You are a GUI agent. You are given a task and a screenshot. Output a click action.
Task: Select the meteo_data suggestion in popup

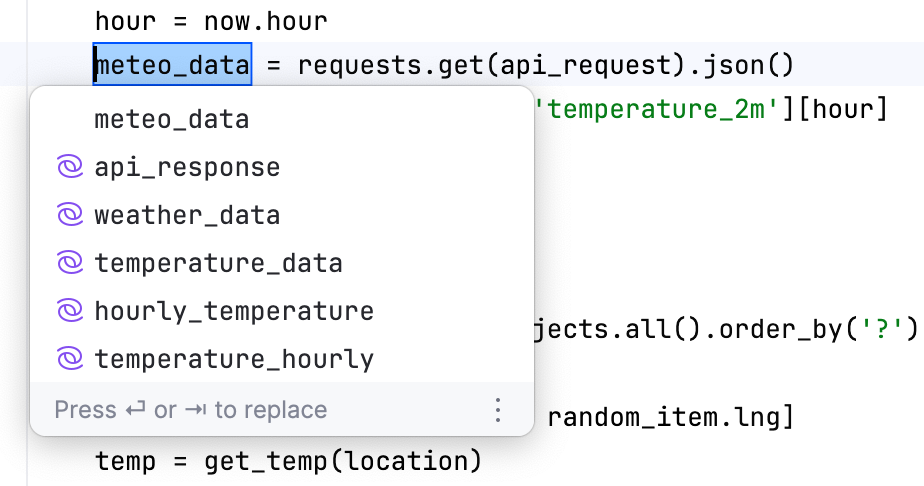tap(282, 120)
